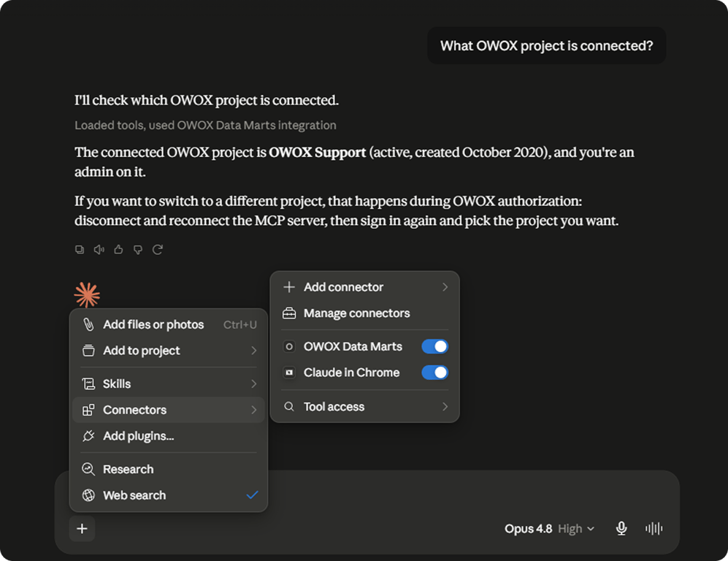Screen dimensions: 728x561
Task: Click the paperclip icon for Add files
Action: 88,324
